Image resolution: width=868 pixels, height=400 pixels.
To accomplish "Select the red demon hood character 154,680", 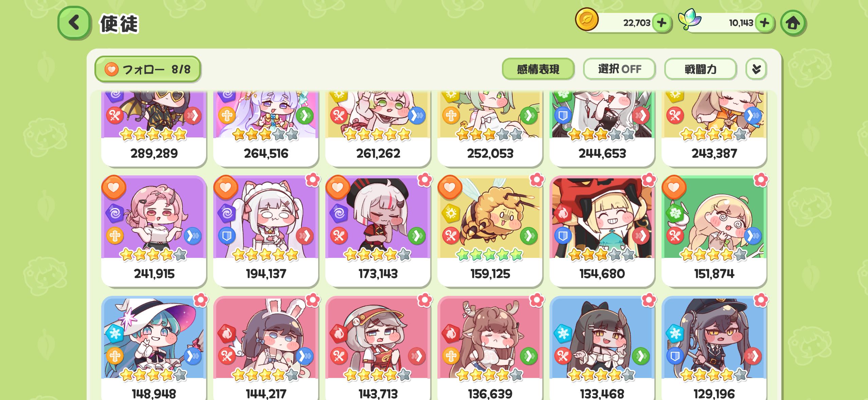I will (602, 231).
